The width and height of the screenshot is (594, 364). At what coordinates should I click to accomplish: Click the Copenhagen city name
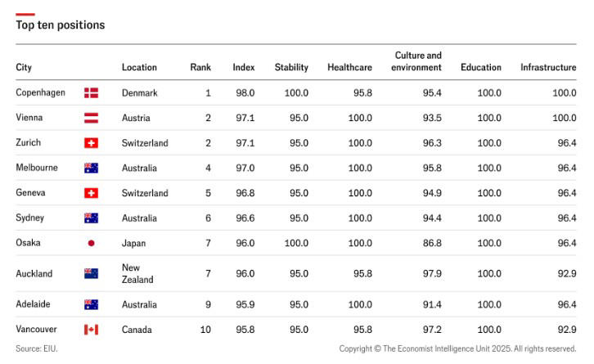[x=40, y=93]
